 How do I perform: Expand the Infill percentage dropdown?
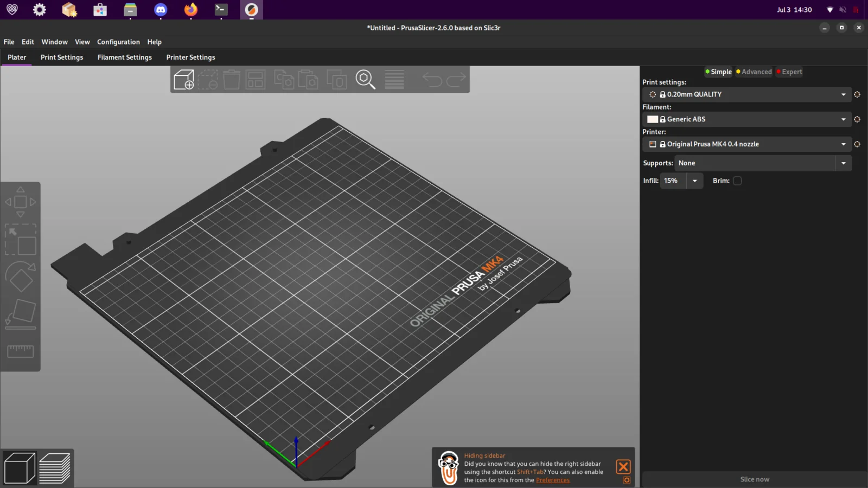pyautogui.click(x=694, y=181)
